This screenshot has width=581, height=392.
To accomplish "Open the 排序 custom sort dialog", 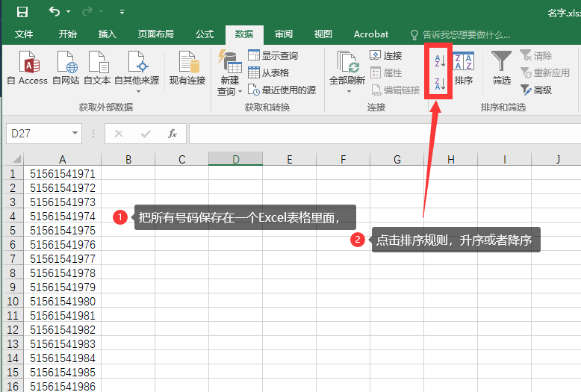I will 464,68.
